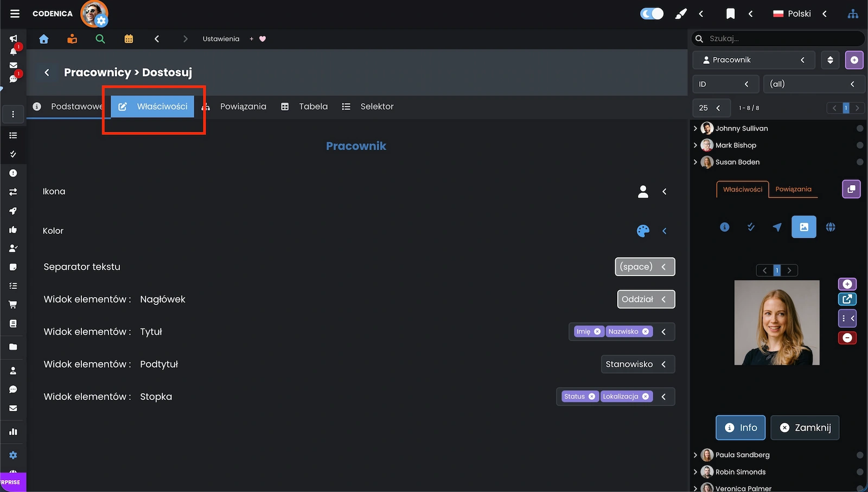Expand Johnny Sullivan tree row
Screen dimensions: 868x492
pos(695,129)
